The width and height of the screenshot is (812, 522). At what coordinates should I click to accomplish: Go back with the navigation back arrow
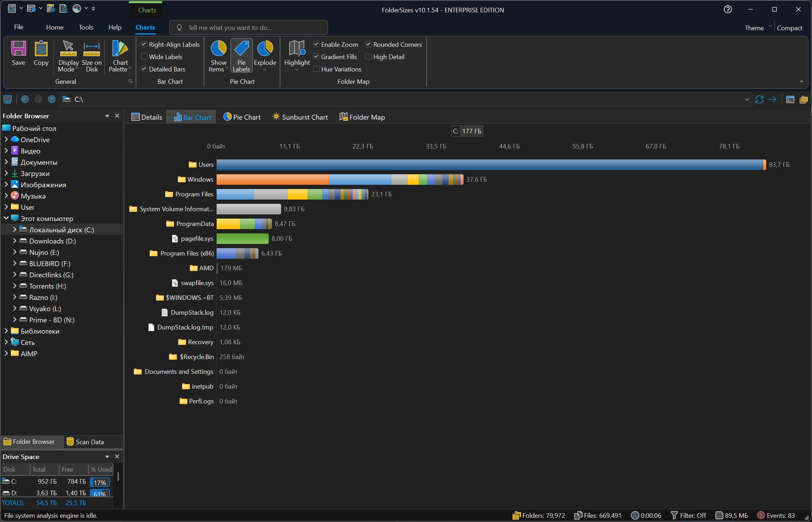coord(25,100)
